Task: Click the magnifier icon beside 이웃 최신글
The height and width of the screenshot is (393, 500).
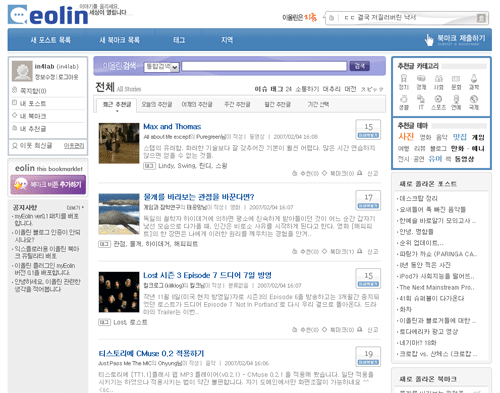Action: [15, 146]
